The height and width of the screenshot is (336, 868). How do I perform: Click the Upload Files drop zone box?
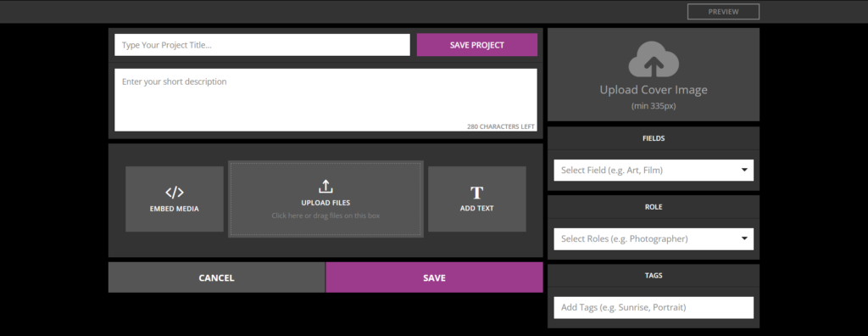[325, 199]
